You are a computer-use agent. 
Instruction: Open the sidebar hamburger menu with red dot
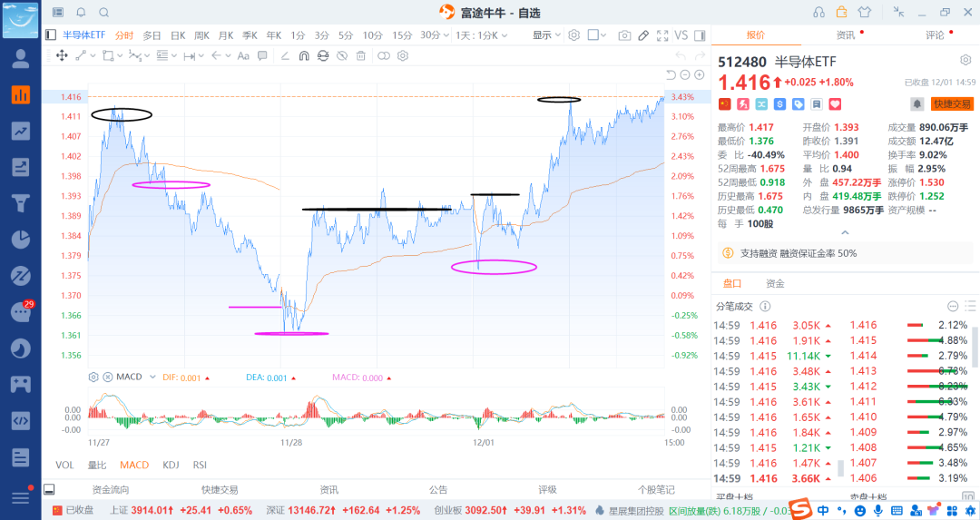(x=21, y=497)
